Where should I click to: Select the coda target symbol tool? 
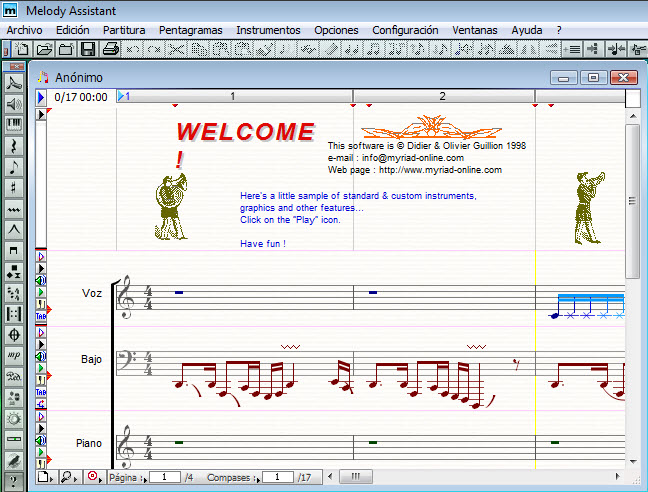(x=14, y=335)
